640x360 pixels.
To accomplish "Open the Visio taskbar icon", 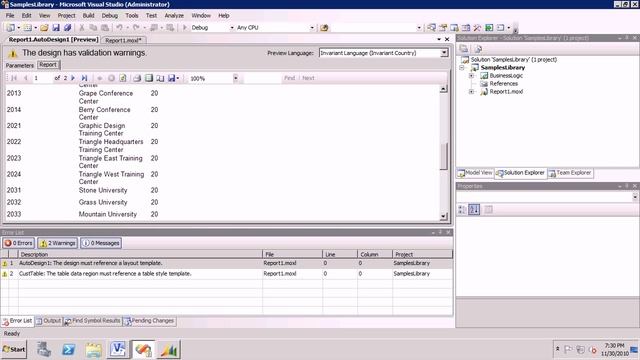I will tap(118, 350).
